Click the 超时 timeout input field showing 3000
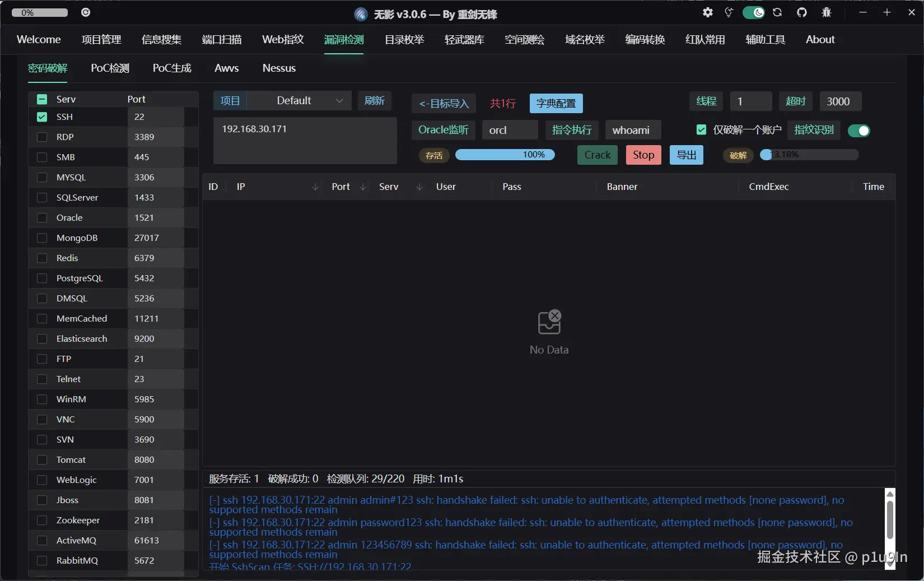Image resolution: width=924 pixels, height=581 pixels. tap(841, 101)
